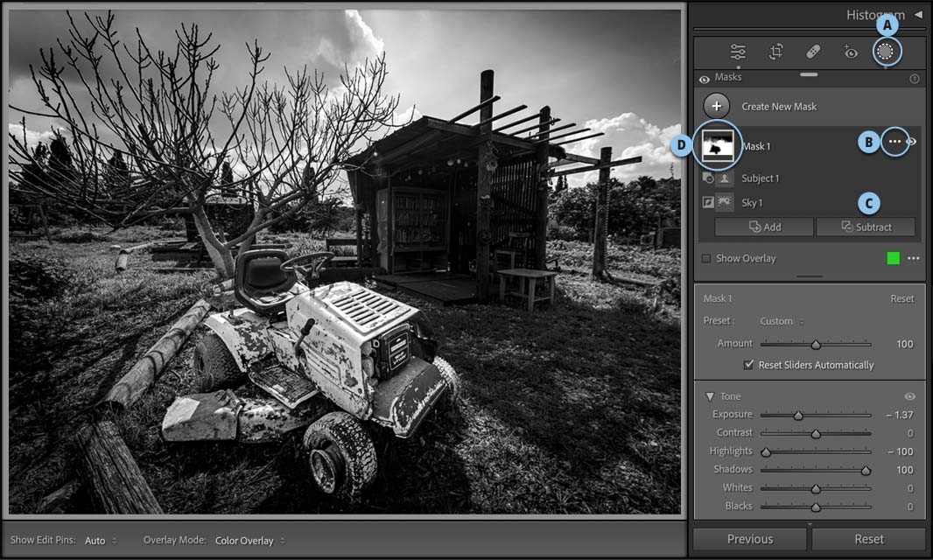Click the Previous button

click(750, 539)
